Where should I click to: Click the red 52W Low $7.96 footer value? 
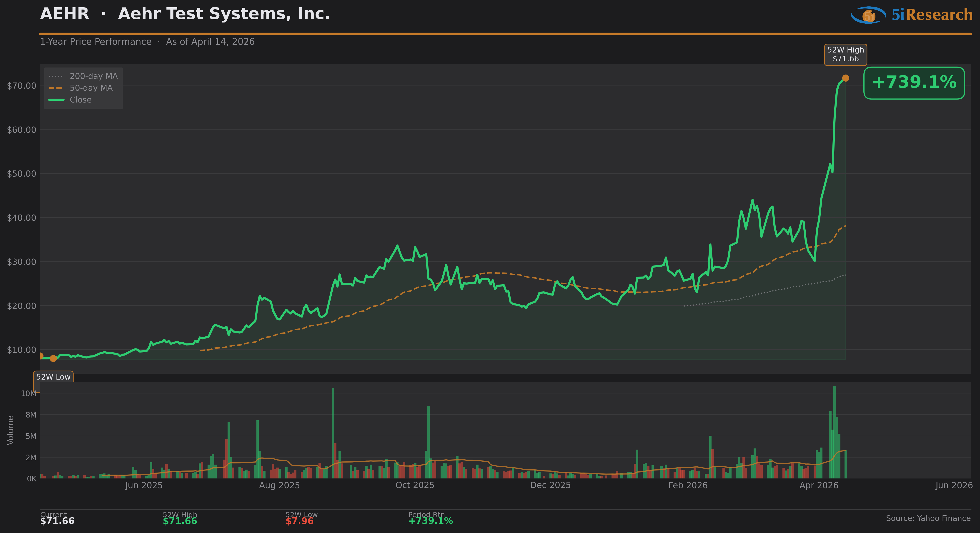coord(299,521)
